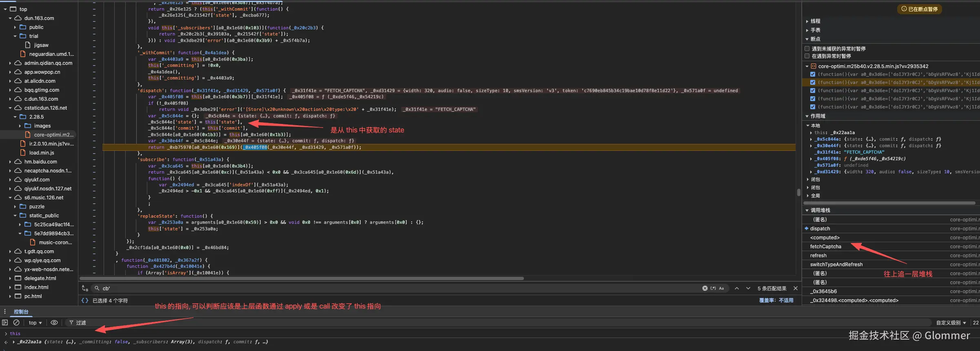980x351 pixels.
Task: Click the pretty-print curly braces icon
Action: 85,300
